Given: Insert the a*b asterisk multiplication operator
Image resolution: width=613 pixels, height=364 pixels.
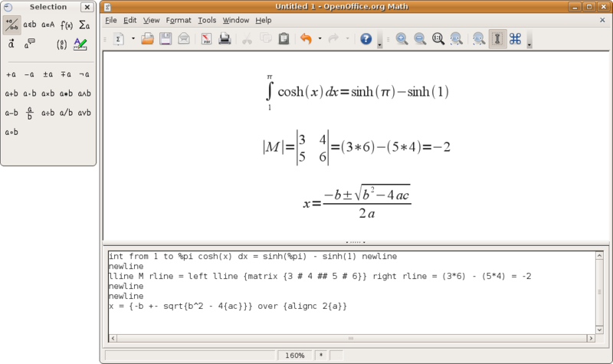Looking at the screenshot, I should pos(66,93).
